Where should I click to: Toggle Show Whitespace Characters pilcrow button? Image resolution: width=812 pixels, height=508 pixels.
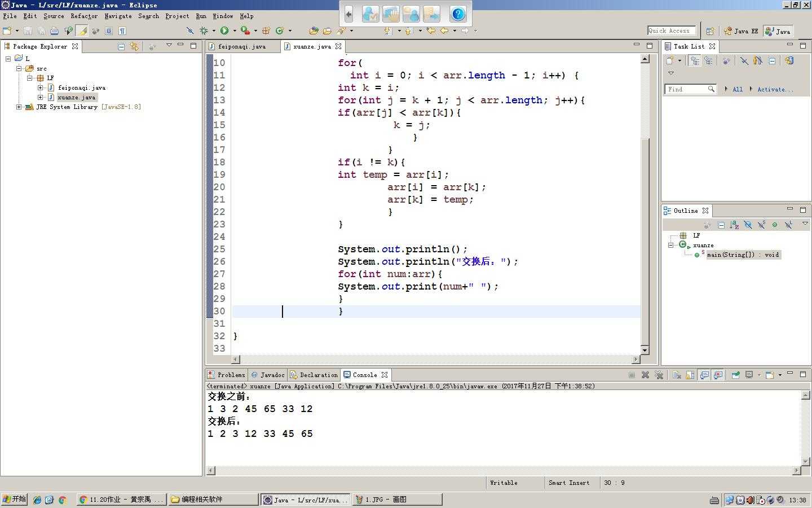pos(122,31)
